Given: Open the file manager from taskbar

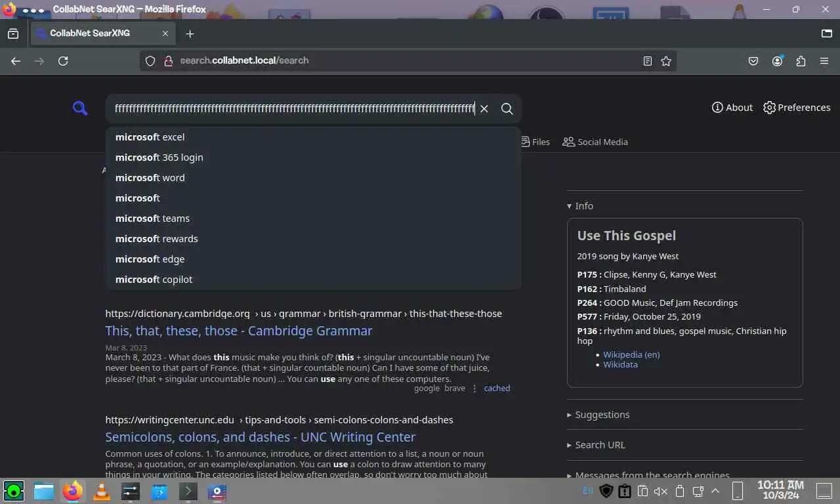Looking at the screenshot, I should coord(43,491).
